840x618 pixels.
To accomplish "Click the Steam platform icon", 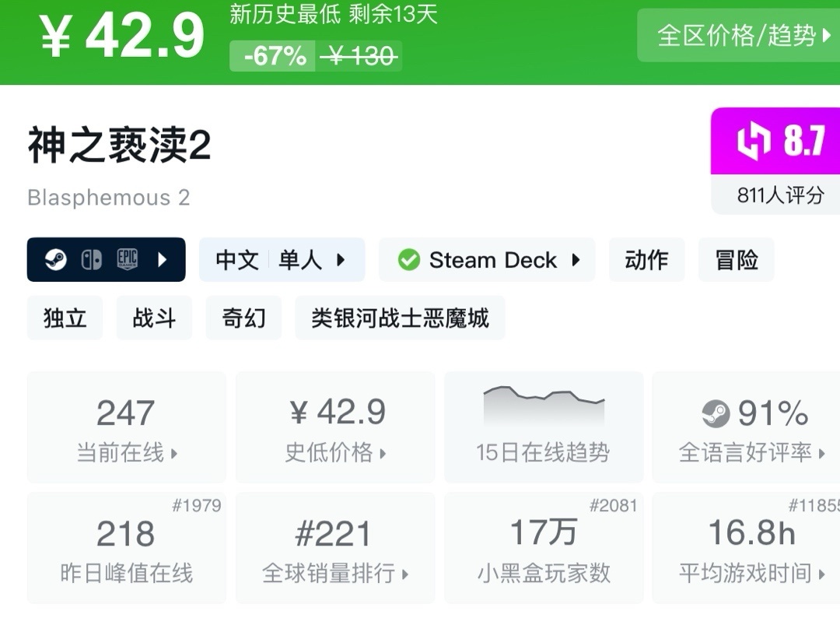I will click(55, 259).
